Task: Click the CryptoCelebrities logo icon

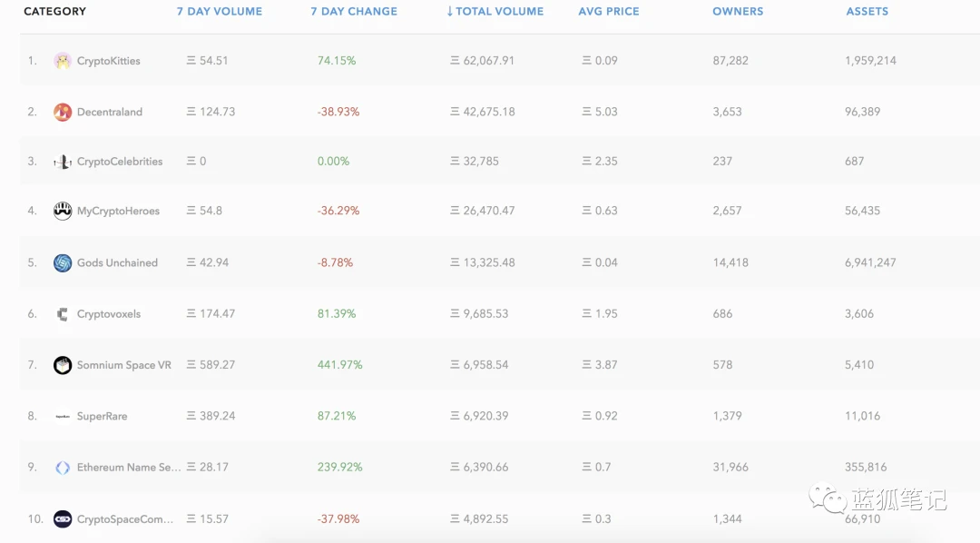Action: [x=63, y=162]
